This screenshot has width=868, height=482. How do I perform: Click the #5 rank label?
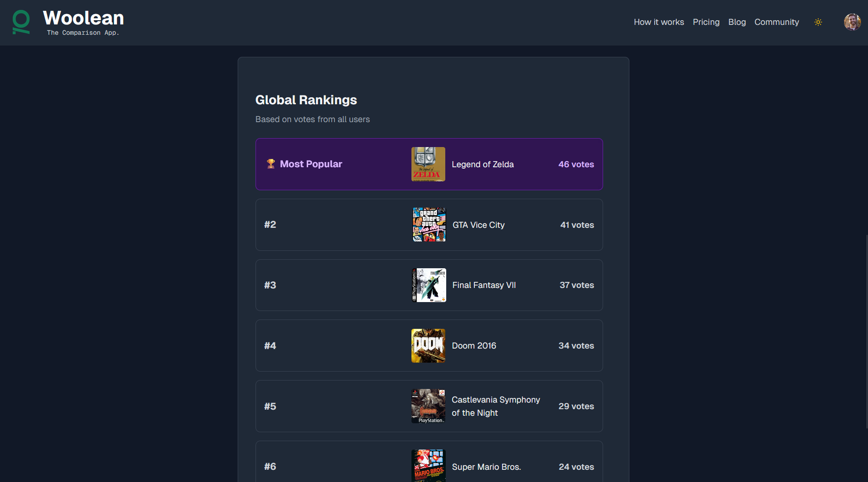coord(270,406)
